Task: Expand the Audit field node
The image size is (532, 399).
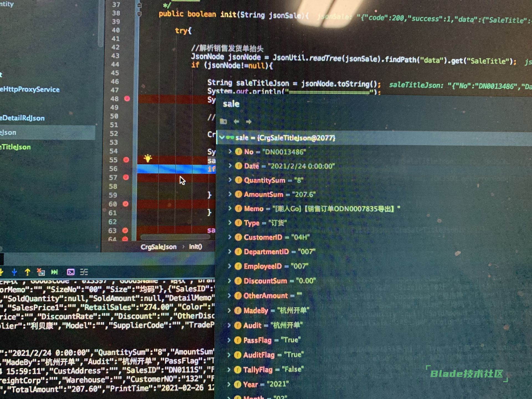Action: pyautogui.click(x=229, y=325)
